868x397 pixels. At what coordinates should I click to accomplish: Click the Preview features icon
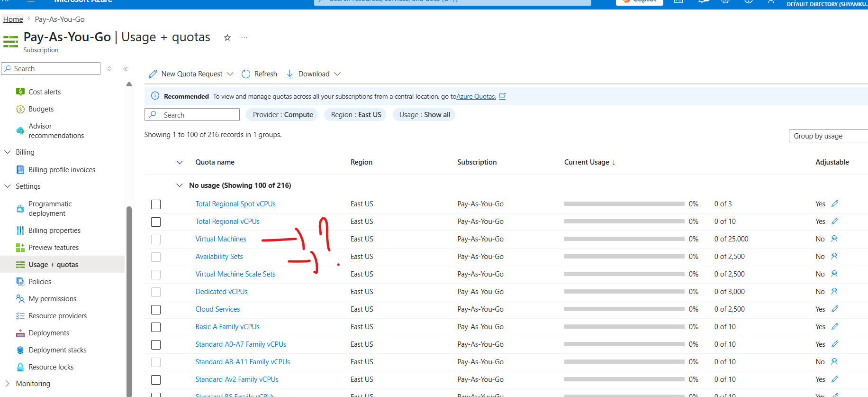20,248
